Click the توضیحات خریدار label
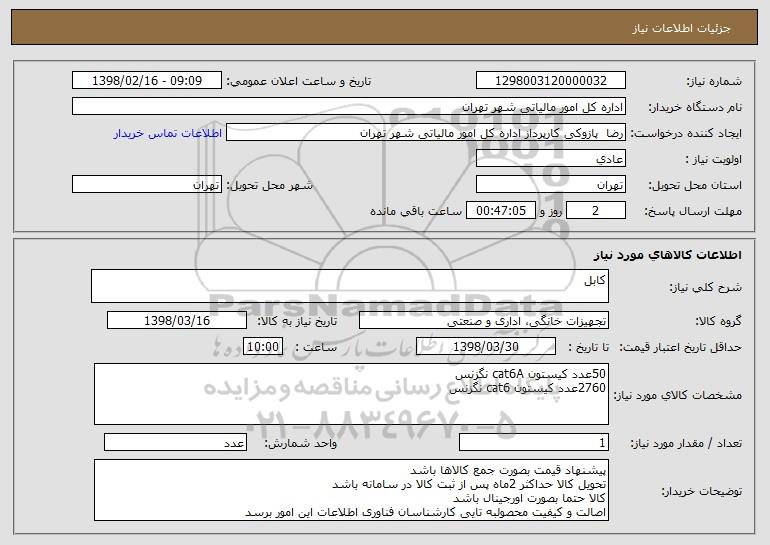Viewport: 770px width, 545px height. (701, 491)
